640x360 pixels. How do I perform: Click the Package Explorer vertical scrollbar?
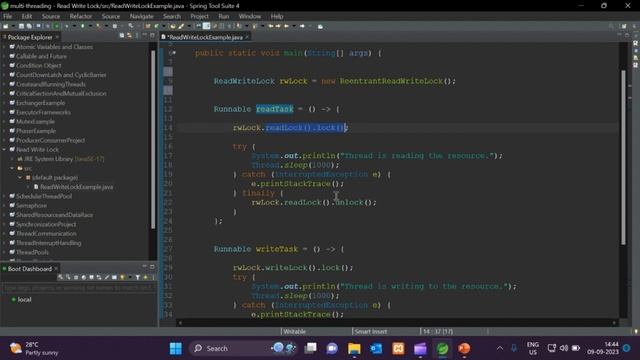[x=153, y=139]
